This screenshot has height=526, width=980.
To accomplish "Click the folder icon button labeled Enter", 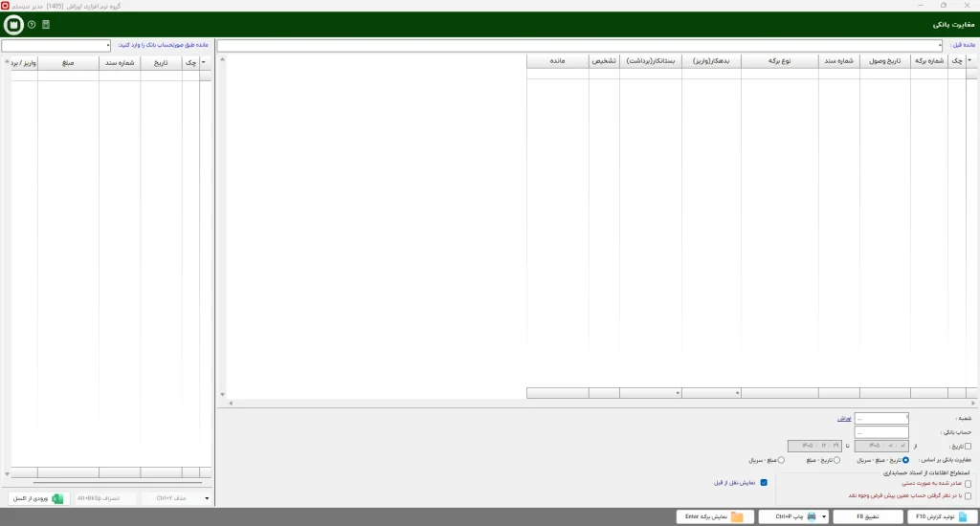I will click(714, 516).
